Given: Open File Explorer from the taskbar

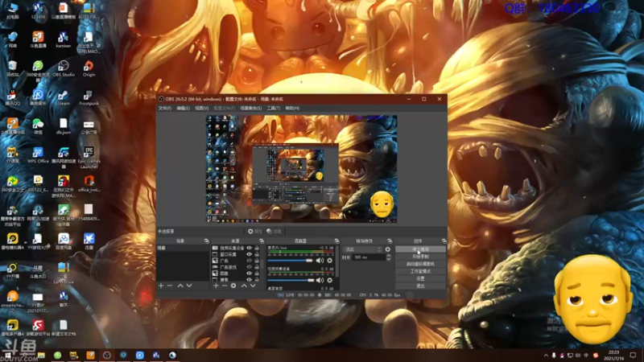Looking at the screenshot, I should pos(41,356).
